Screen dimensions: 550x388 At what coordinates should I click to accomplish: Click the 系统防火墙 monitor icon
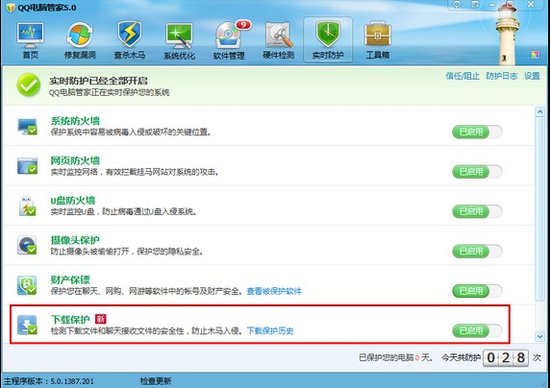pos(27,127)
